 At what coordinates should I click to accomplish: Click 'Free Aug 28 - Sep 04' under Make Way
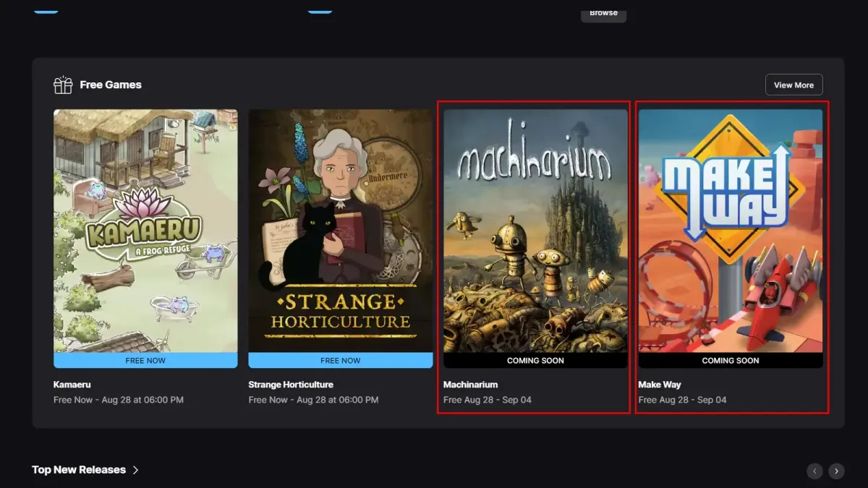tap(683, 400)
